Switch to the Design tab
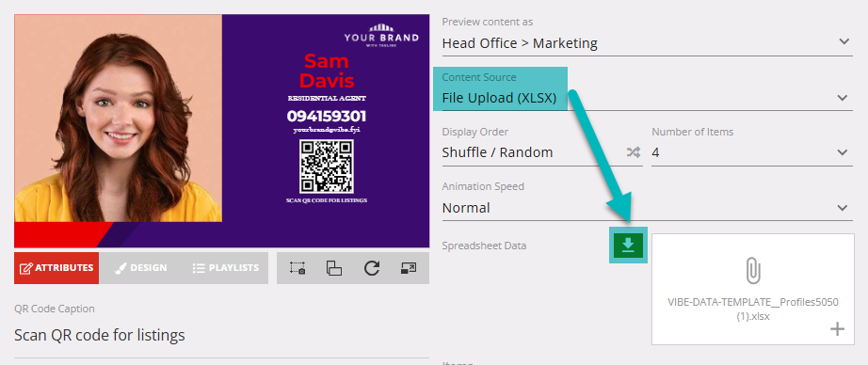The height and width of the screenshot is (365, 868). pyautogui.click(x=141, y=268)
